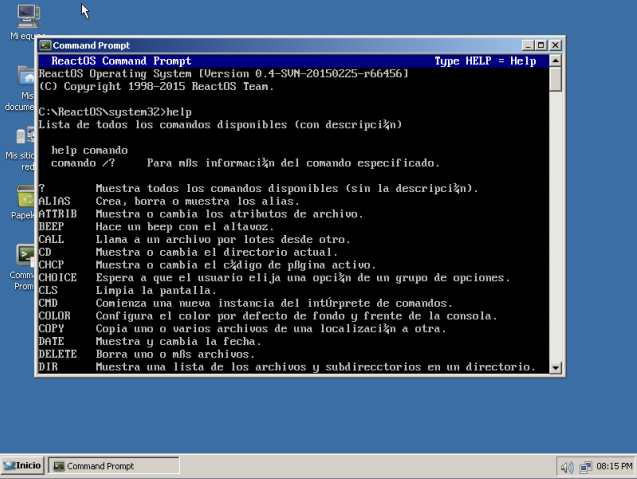Open the Command Prompt title bar system icon
The height and width of the screenshot is (479, 637).
[45, 45]
